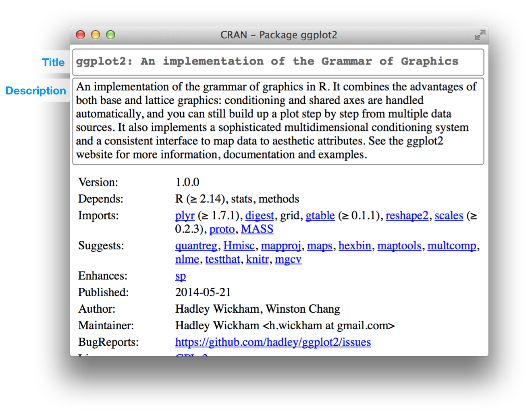532x416 pixels.
Task: Click the fullscreen arrows icon in title bar
Action: point(480,36)
